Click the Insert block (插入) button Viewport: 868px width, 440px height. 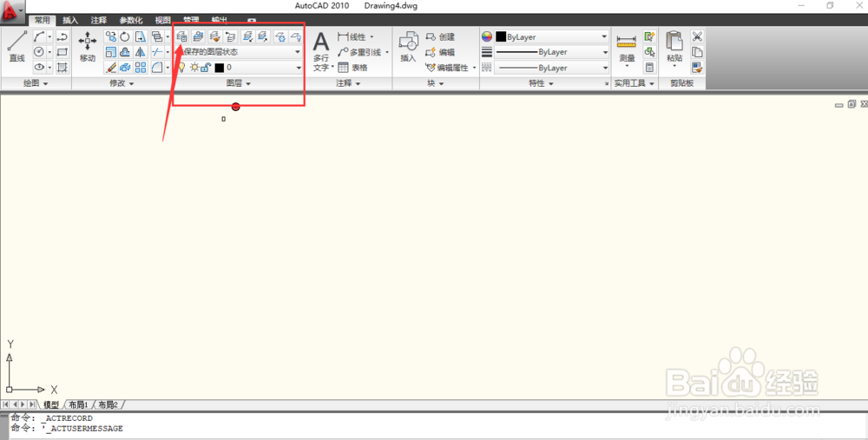point(408,47)
